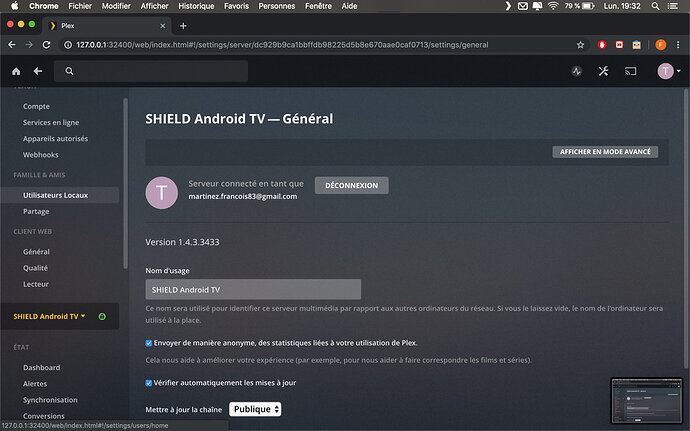Click the screenshot thumbnail preview
The height and width of the screenshot is (431, 690).
coord(646,401)
